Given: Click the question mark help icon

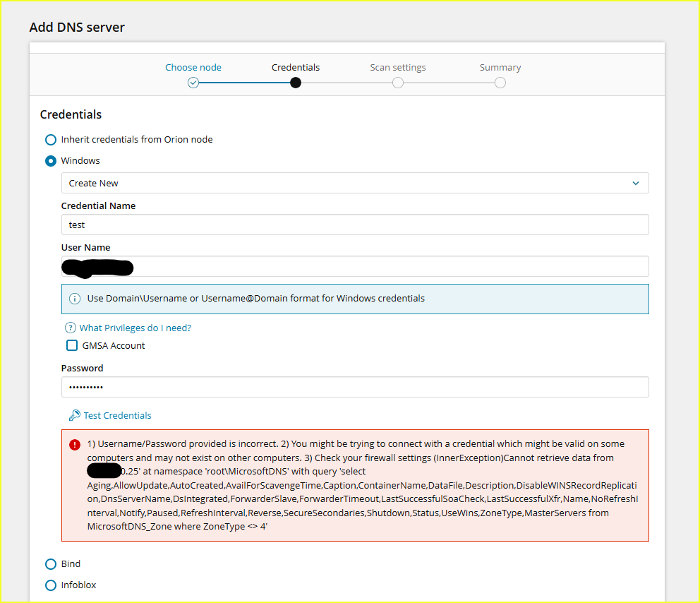Looking at the screenshot, I should pyautogui.click(x=70, y=328).
